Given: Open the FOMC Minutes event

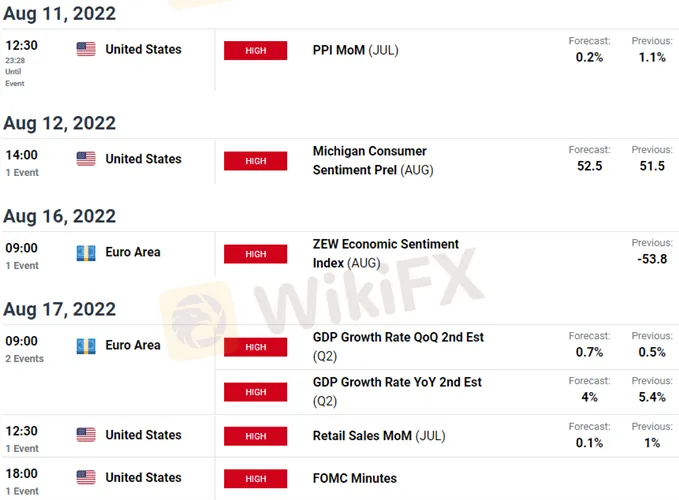Looking at the screenshot, I should 354,478.
